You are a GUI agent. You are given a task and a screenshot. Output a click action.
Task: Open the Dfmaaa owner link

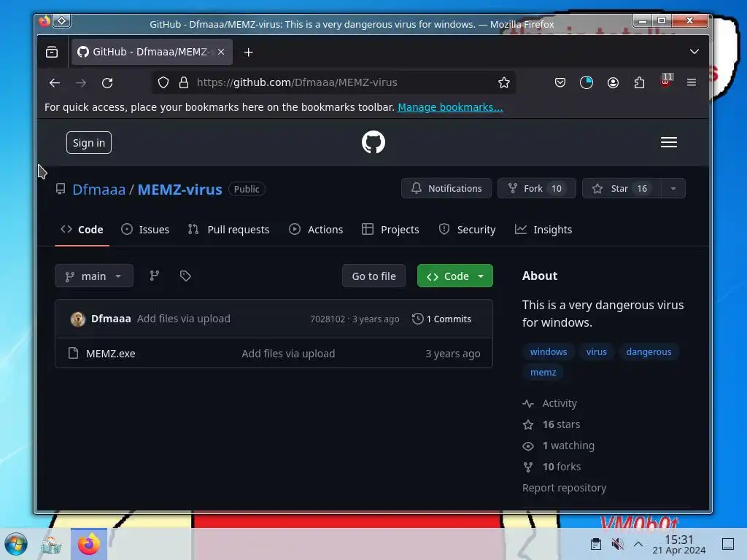pyautogui.click(x=98, y=190)
